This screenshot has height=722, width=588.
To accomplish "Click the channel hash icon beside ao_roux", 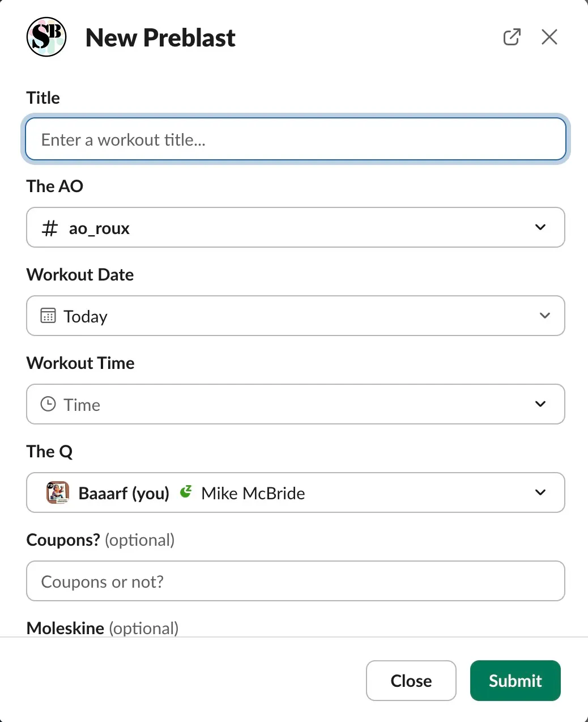I will [x=50, y=227].
